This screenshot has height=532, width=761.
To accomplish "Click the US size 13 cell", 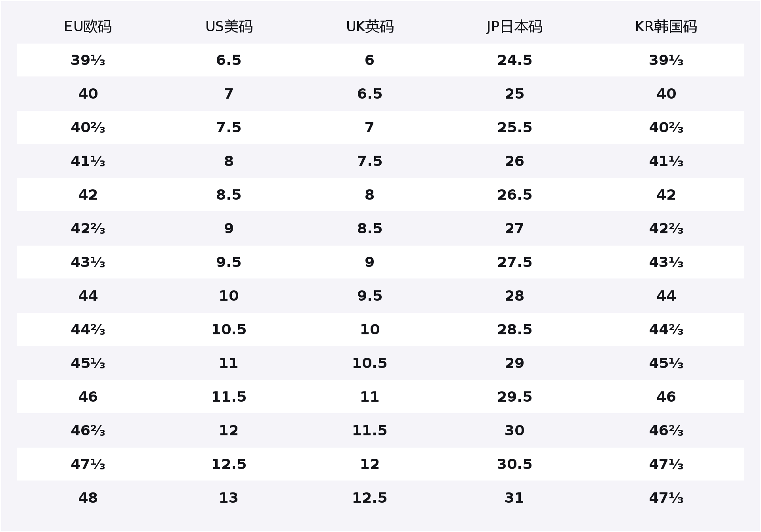I will (229, 498).
